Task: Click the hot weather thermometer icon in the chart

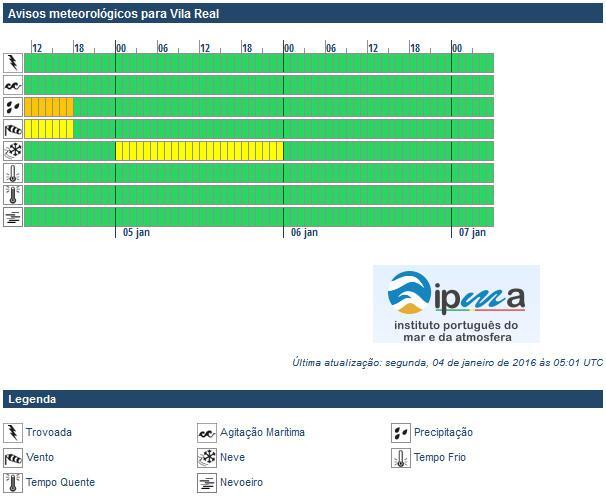Action: (x=13, y=195)
